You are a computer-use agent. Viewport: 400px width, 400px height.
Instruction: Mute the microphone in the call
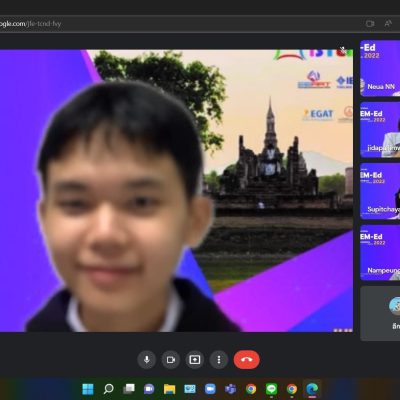[147, 360]
